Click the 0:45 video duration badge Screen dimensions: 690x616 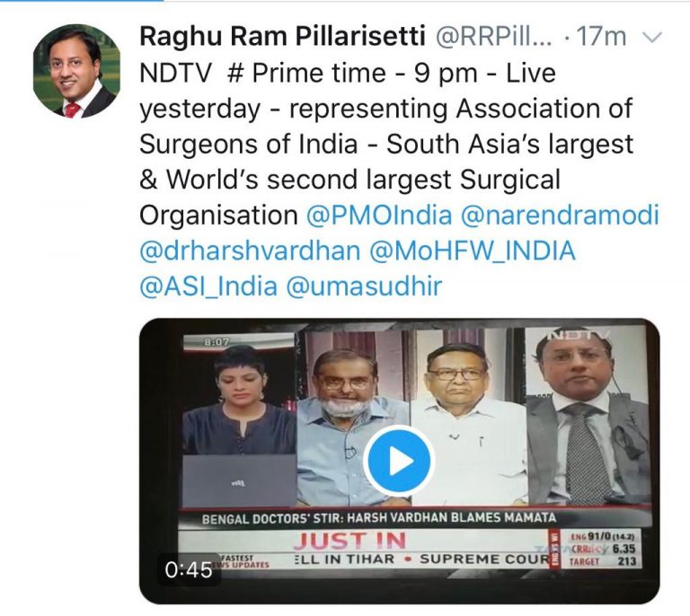point(189,570)
